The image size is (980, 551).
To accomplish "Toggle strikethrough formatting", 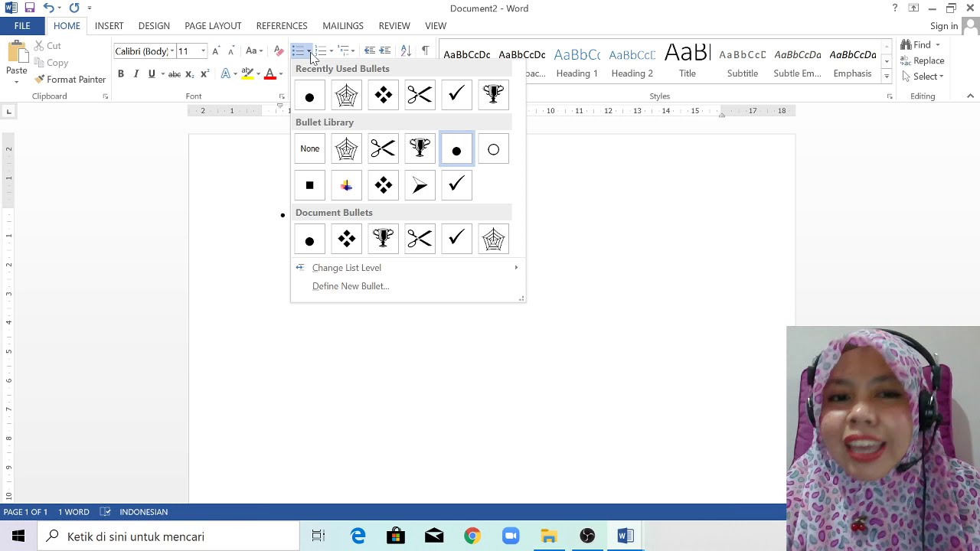I will (x=175, y=74).
